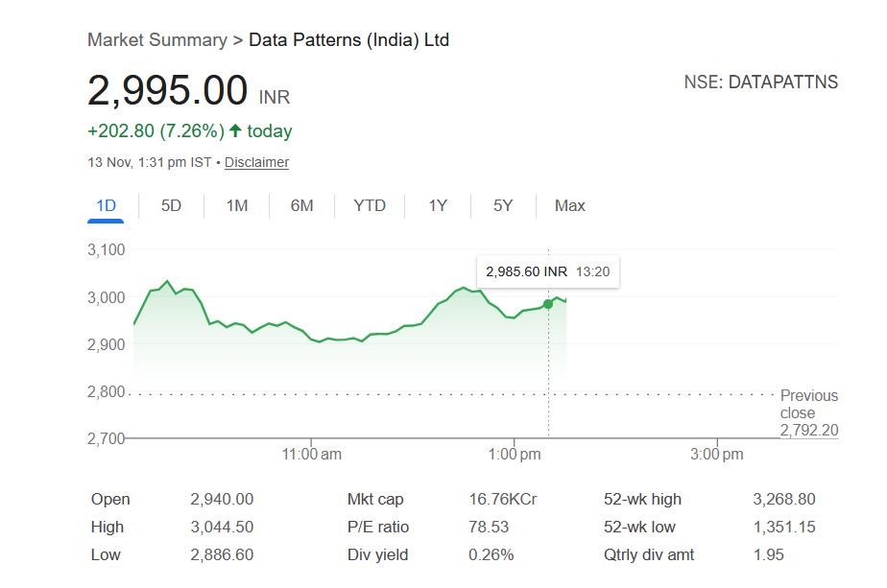Open the 5Y chart tab
887x588 pixels.
point(503,205)
